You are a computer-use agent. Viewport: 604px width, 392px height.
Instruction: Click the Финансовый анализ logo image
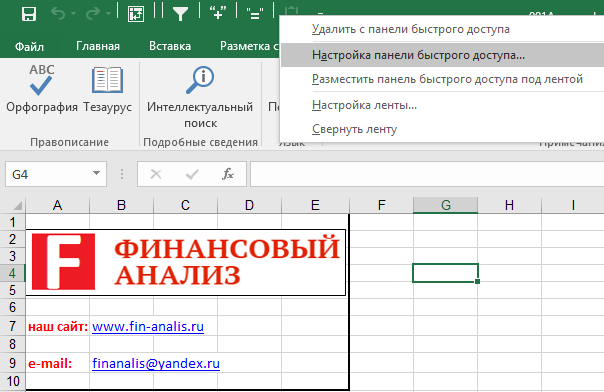pyautogui.click(x=186, y=263)
